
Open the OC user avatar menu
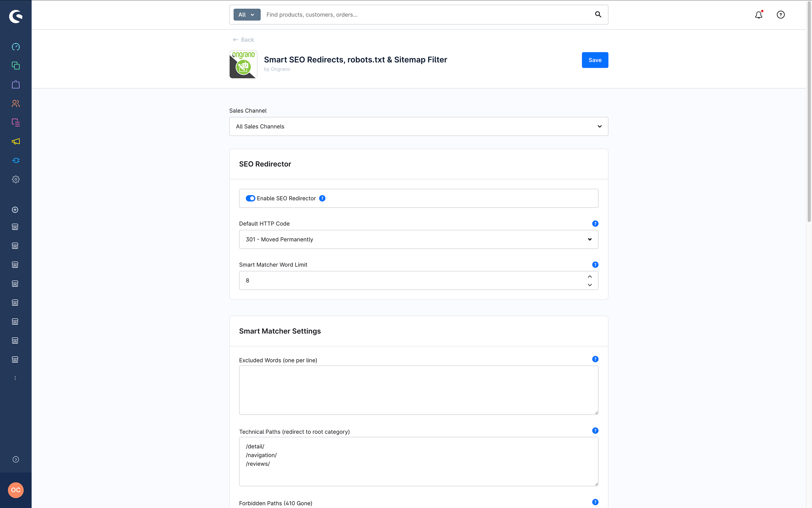16,490
